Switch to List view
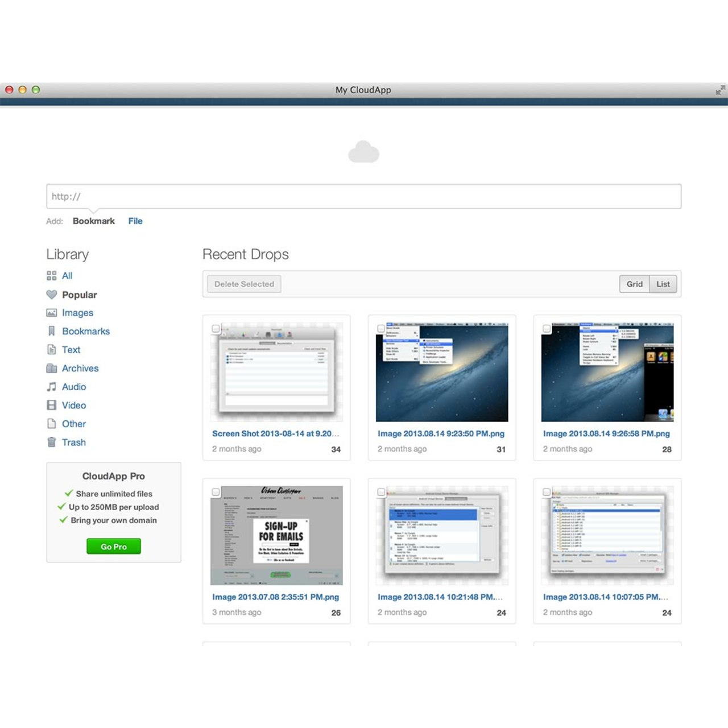This screenshot has width=728, height=728. click(663, 284)
